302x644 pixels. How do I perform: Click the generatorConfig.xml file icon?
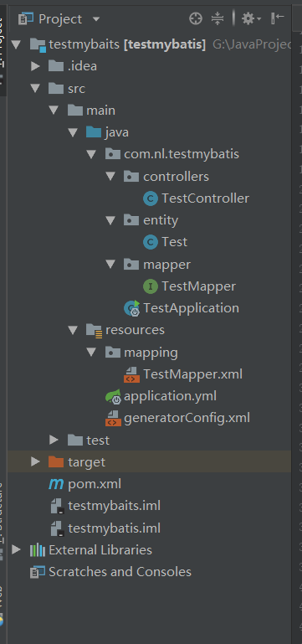coord(113,418)
